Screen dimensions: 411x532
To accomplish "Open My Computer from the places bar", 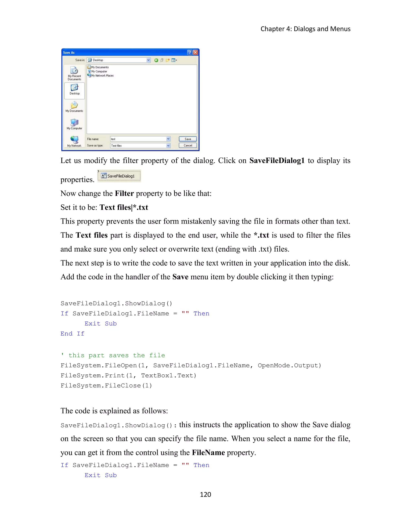I will [x=74, y=124].
